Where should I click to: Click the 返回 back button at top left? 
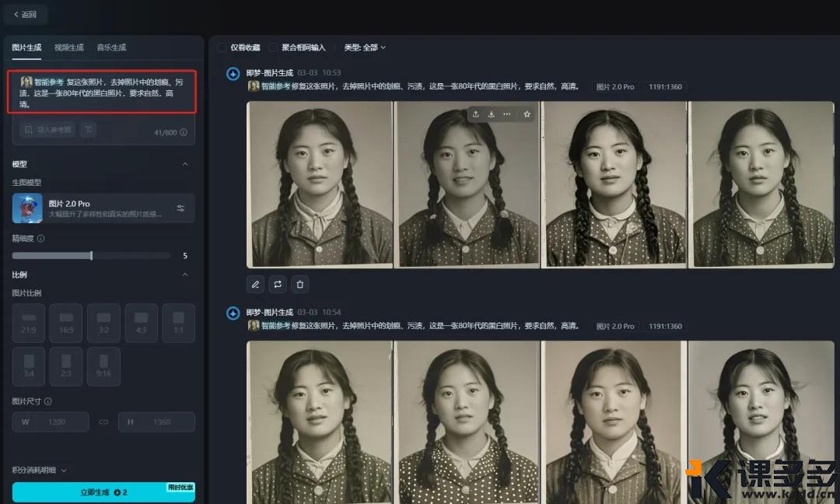pyautogui.click(x=24, y=14)
